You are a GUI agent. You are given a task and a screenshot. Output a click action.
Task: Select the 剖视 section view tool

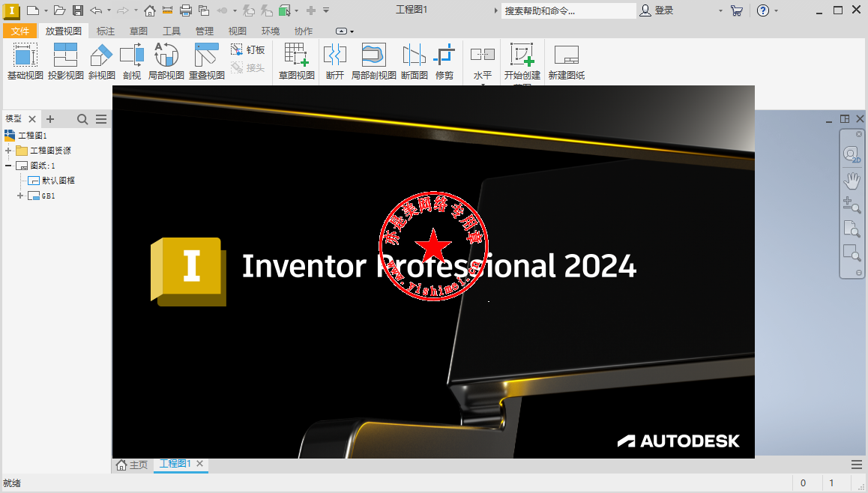point(132,61)
